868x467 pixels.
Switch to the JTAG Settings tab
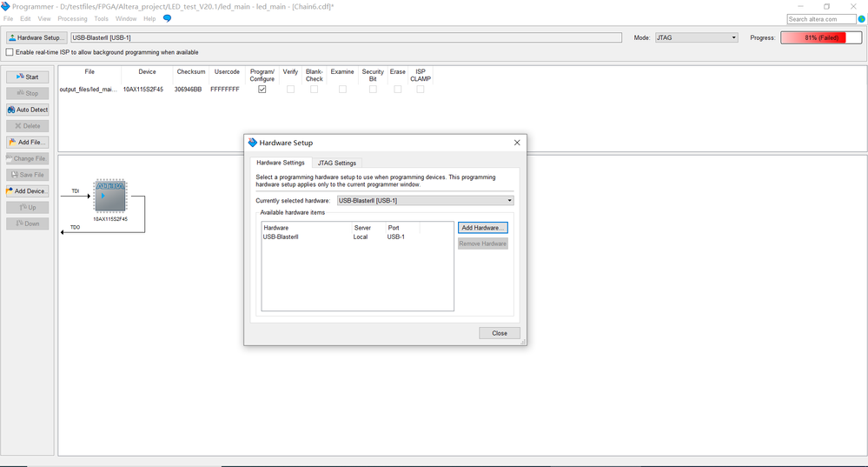(x=336, y=163)
